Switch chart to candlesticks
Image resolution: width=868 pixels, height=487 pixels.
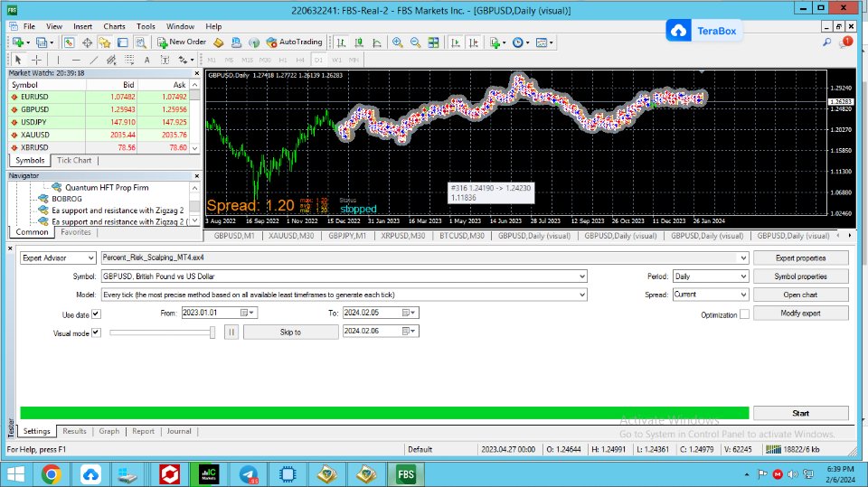[359, 42]
